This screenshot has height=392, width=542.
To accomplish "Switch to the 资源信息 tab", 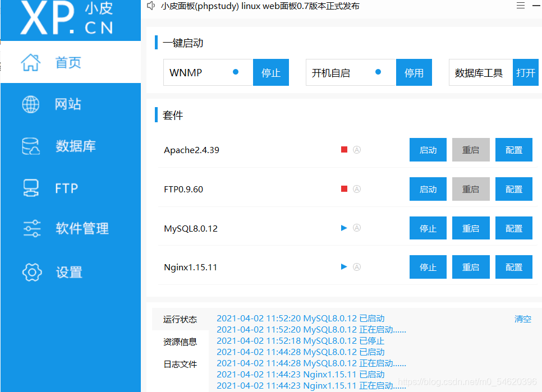I will 180,342.
